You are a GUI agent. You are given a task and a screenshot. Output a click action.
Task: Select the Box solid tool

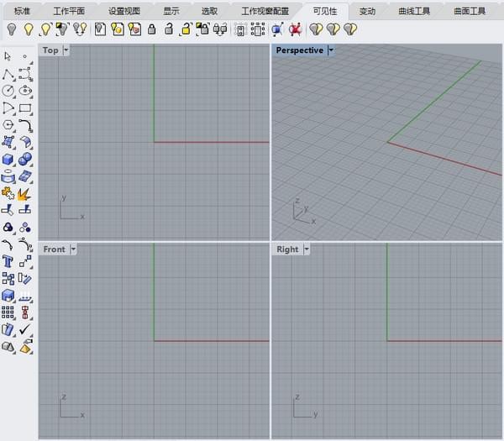pyautogui.click(x=8, y=159)
